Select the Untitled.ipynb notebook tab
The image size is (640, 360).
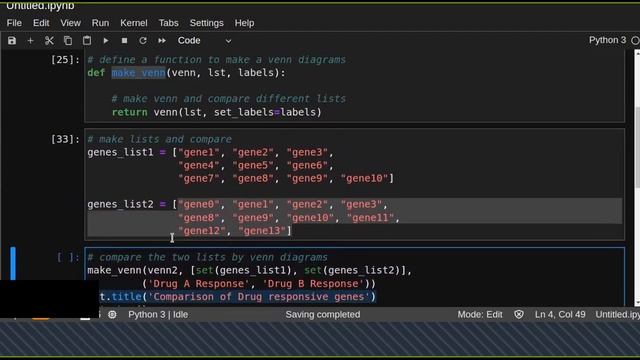(40, 6)
